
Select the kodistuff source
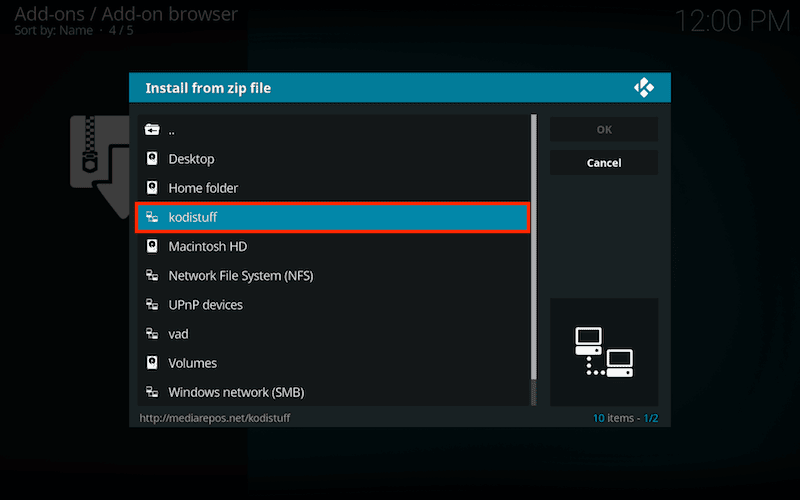333,217
